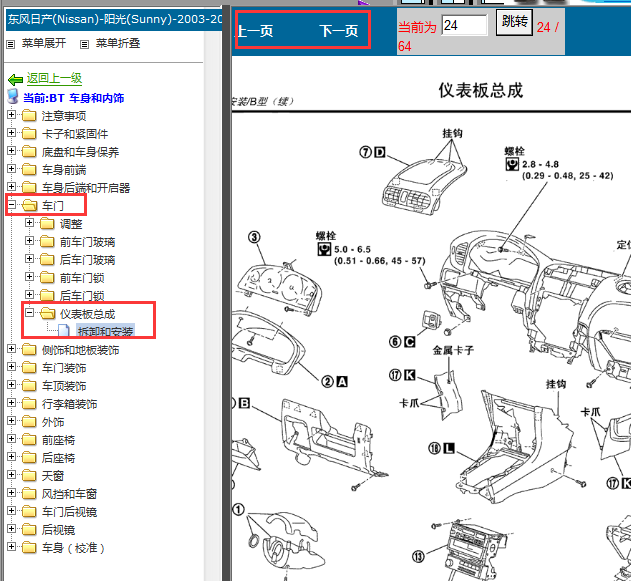Expand the 后车门锁 subfolder node
The height and width of the screenshot is (581, 631).
(x=29, y=295)
